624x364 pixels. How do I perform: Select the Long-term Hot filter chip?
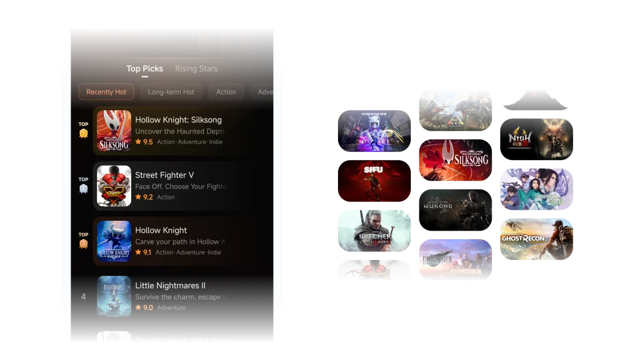click(x=171, y=92)
